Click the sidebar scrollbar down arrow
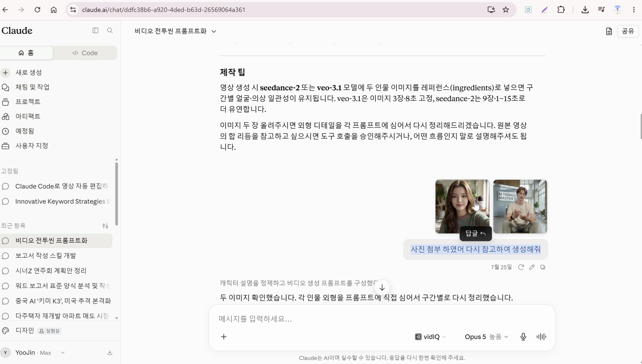 (116, 318)
